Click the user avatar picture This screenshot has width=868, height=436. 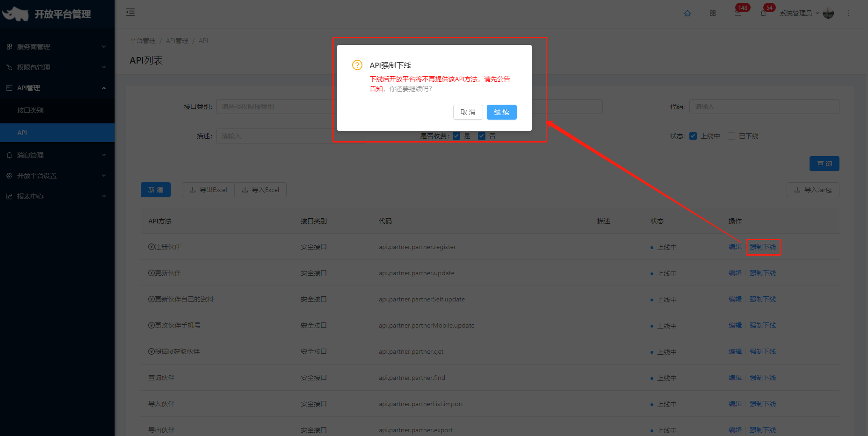(x=828, y=13)
